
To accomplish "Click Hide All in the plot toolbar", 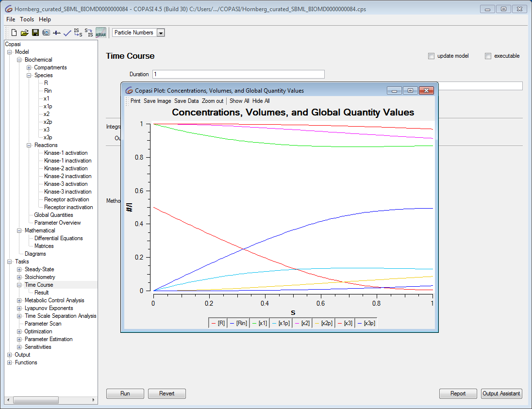I will [x=261, y=101].
